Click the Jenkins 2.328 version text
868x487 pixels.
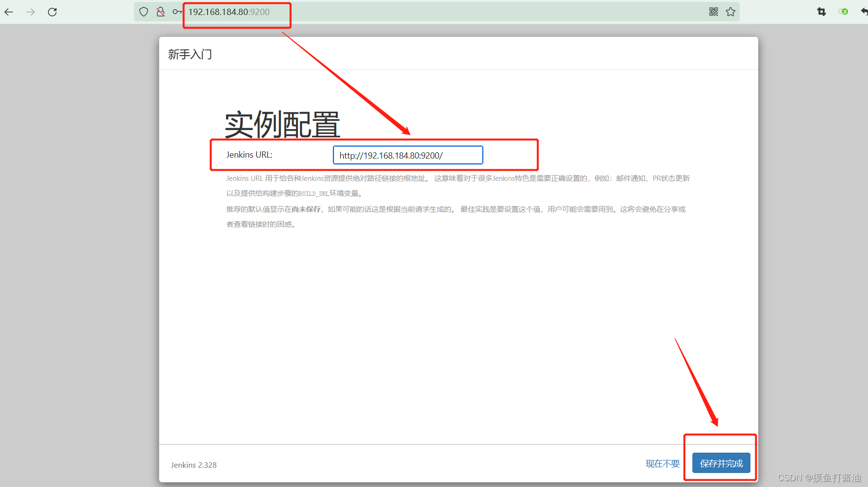[x=194, y=465]
